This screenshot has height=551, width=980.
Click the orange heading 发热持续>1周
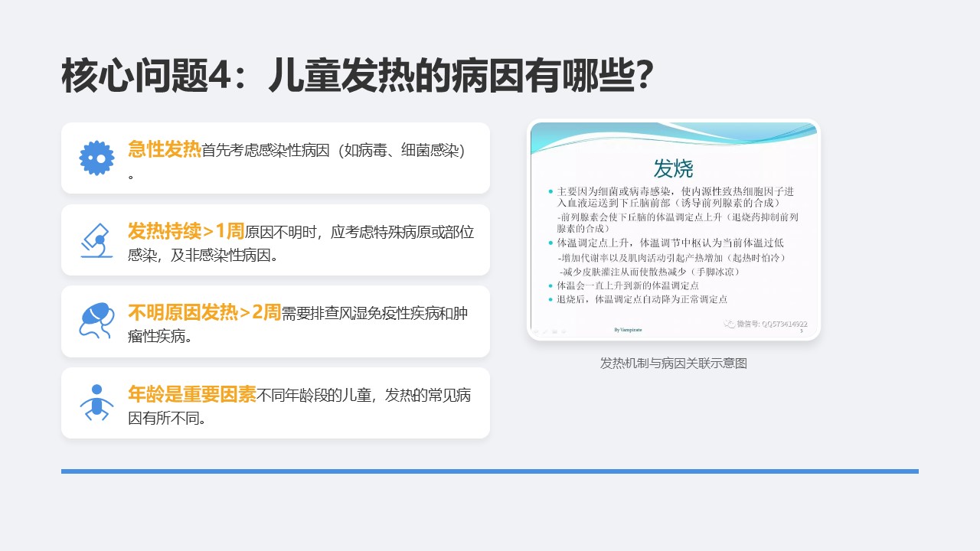(186, 231)
